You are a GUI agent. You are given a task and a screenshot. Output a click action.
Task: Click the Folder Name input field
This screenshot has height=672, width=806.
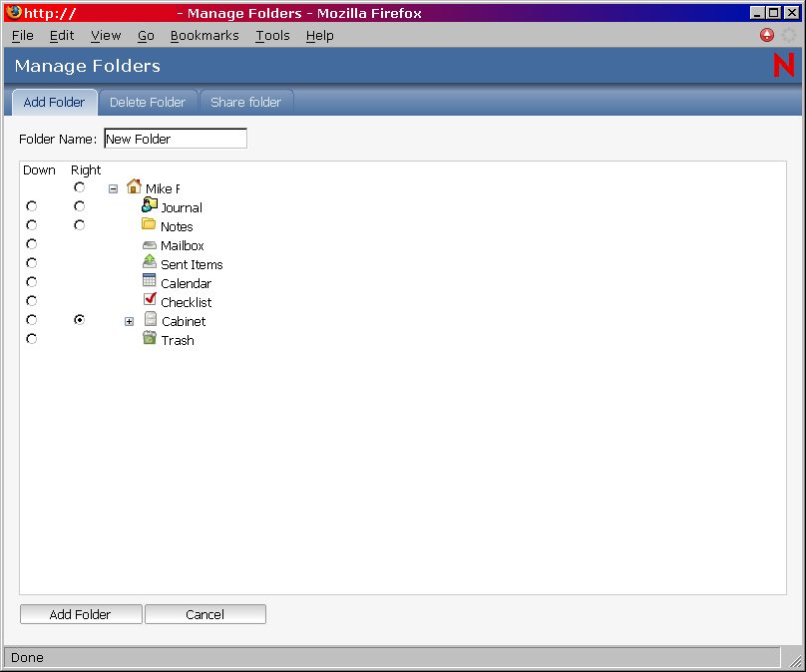click(x=176, y=139)
